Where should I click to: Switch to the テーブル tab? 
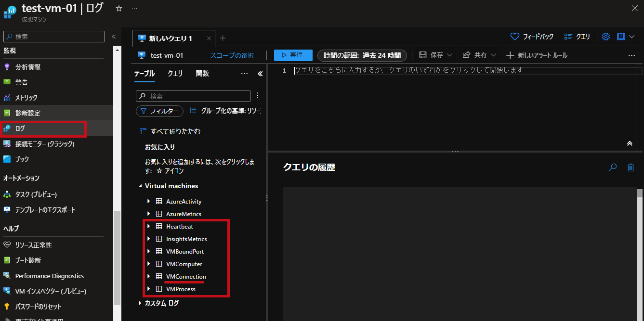144,74
